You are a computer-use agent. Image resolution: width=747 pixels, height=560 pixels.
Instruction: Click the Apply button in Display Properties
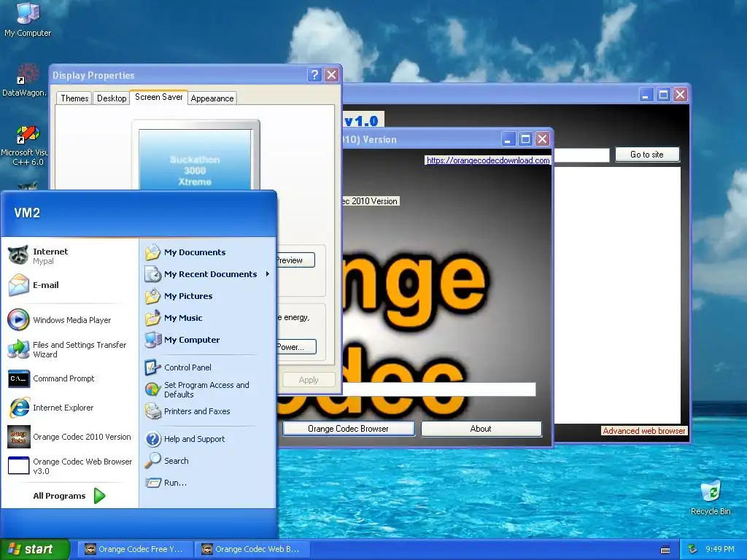309,380
